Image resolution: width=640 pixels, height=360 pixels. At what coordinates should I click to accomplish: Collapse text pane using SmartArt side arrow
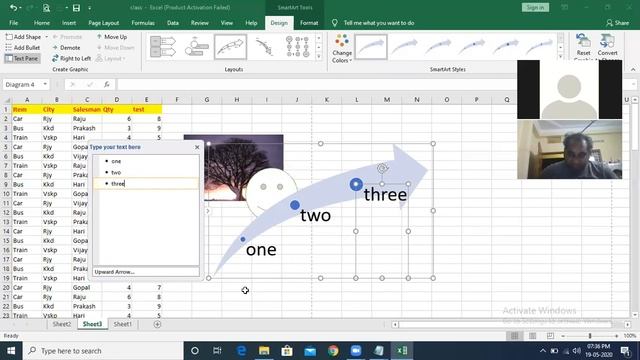(208, 211)
